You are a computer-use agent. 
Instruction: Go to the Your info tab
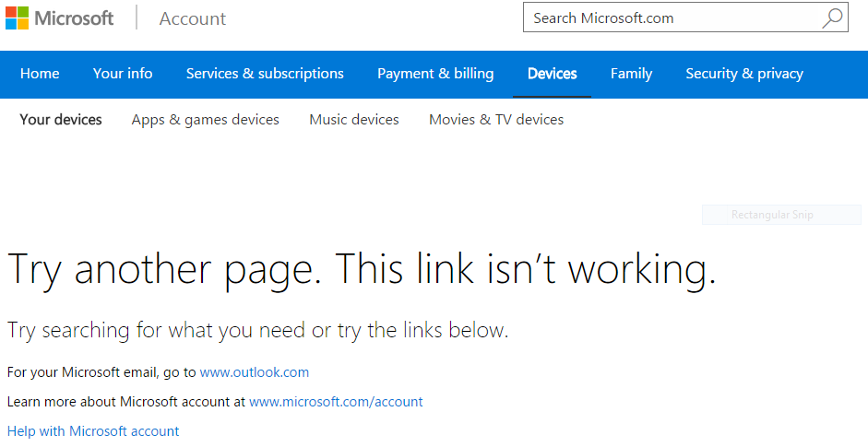coord(123,74)
